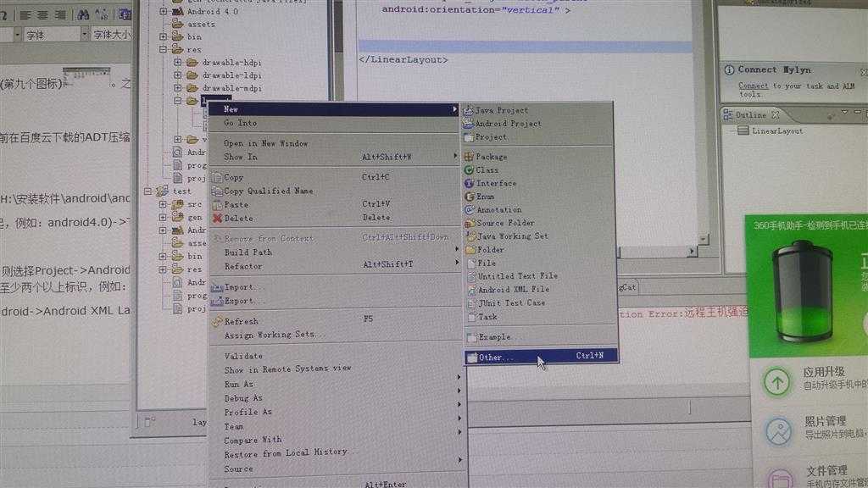Expand the gen folder under test
868x488 pixels.
(x=163, y=218)
